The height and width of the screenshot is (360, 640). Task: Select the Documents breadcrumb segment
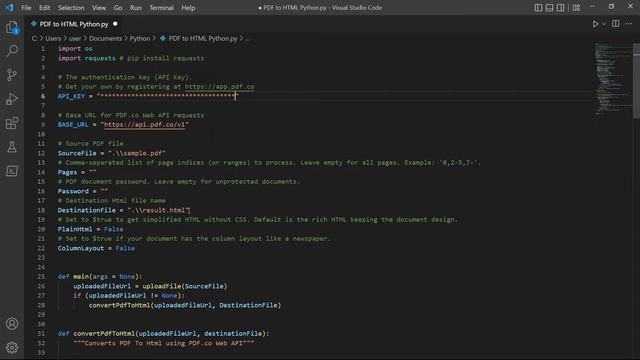pyautogui.click(x=105, y=38)
